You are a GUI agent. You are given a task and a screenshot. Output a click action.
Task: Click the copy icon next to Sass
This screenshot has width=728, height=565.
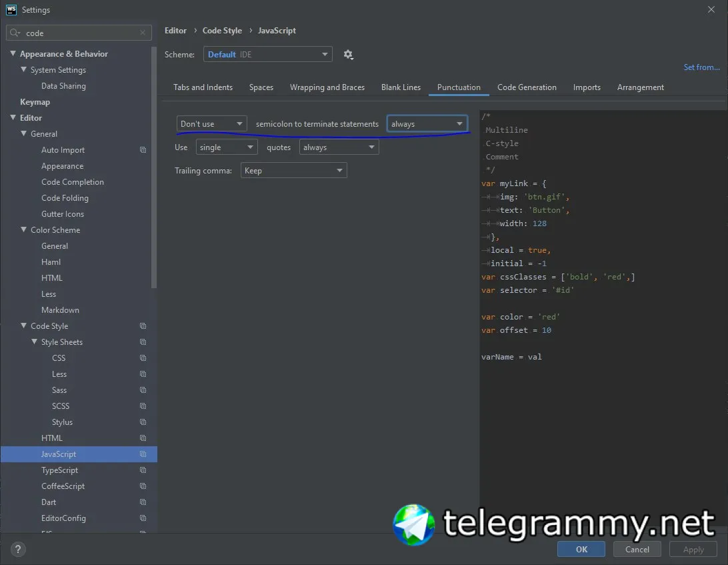(x=143, y=390)
